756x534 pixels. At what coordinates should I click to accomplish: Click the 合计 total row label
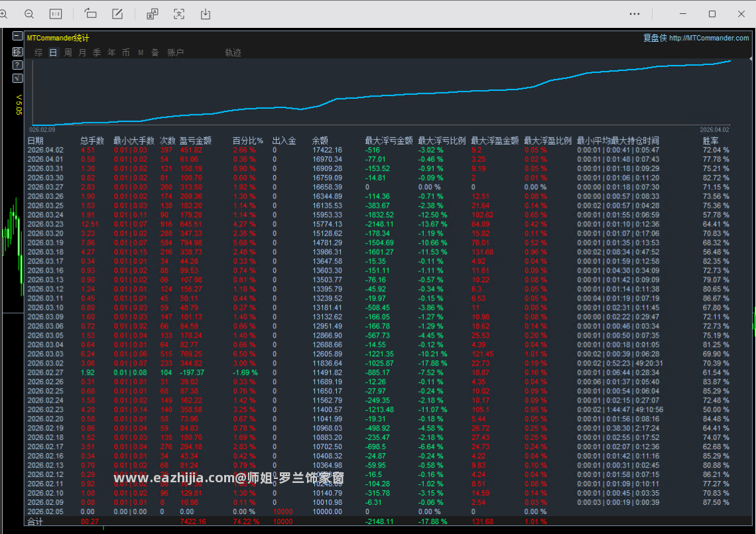[x=35, y=521]
